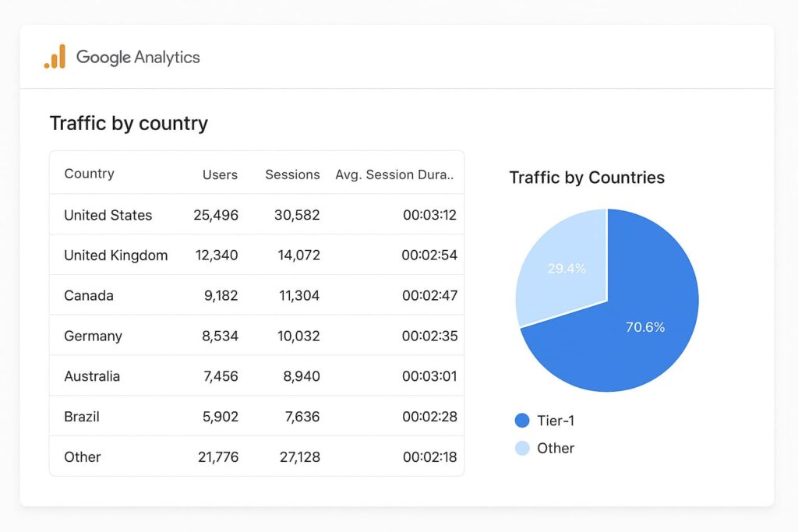Click the Canada country name
Screen dimensions: 798x532
(x=89, y=295)
